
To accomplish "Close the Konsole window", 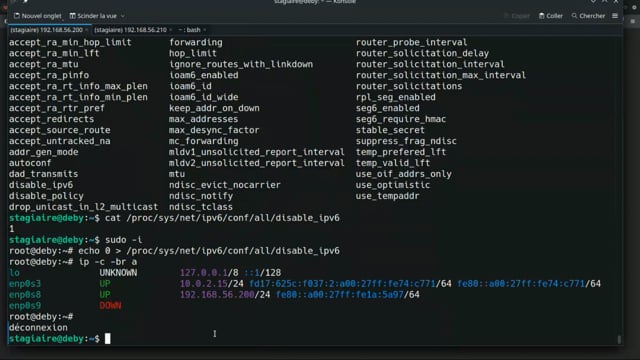I will (x=616, y=2).
